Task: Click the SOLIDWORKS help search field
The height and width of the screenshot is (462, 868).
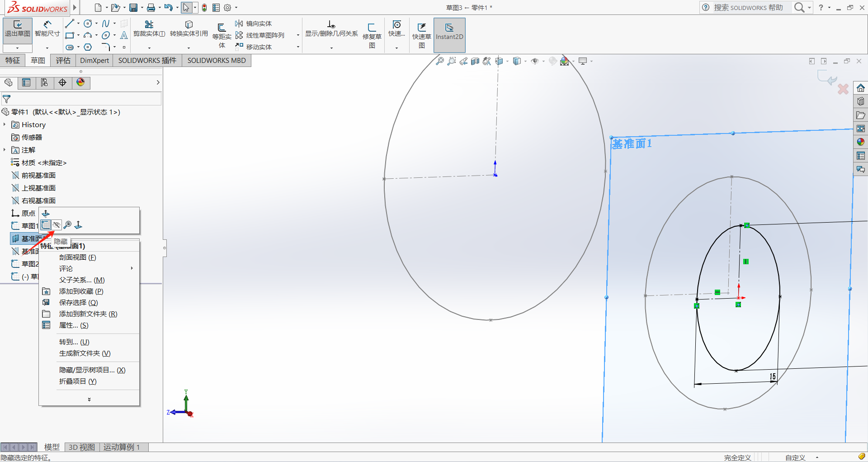Action: coord(748,8)
